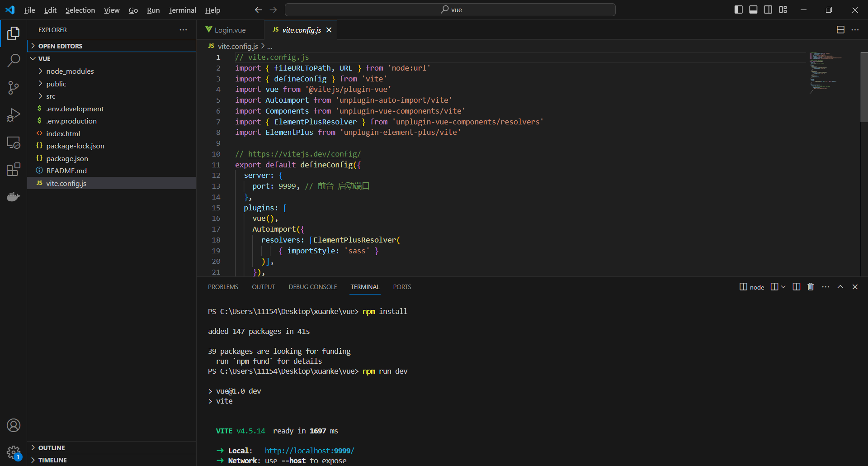Screen dimensions: 868x466
Task: Switch to the PROBLEMS panel tab
Action: pyautogui.click(x=223, y=287)
